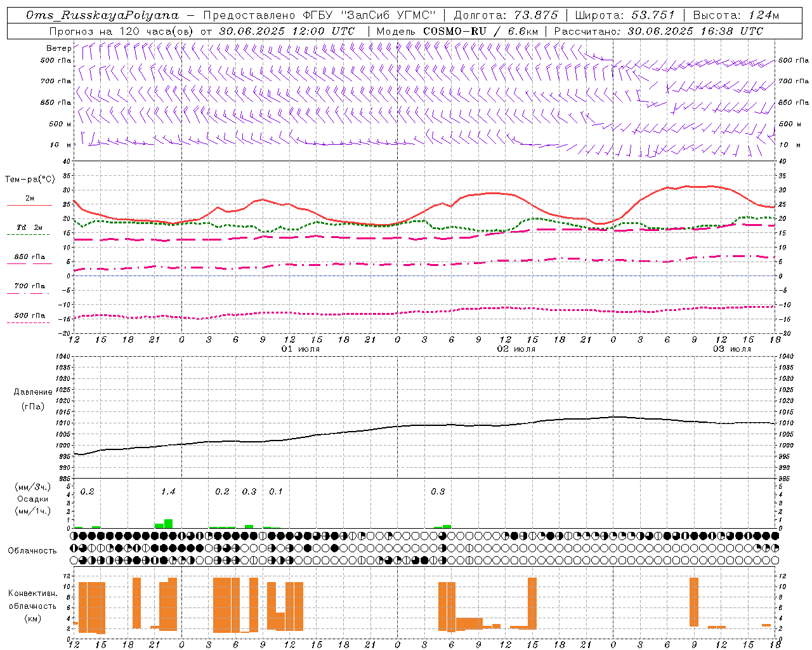Click the Модель COSMO-RU / 6.6км label

(x=457, y=31)
